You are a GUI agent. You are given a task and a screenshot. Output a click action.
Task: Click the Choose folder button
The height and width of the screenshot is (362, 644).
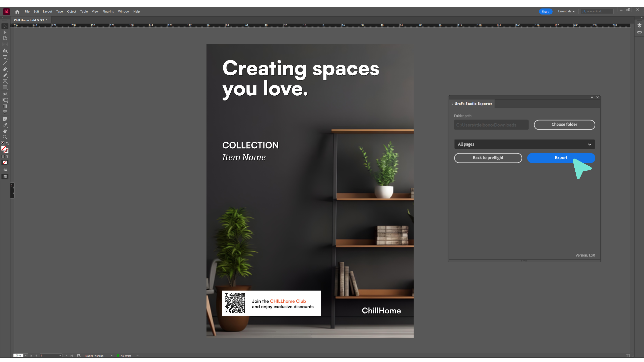point(564,125)
